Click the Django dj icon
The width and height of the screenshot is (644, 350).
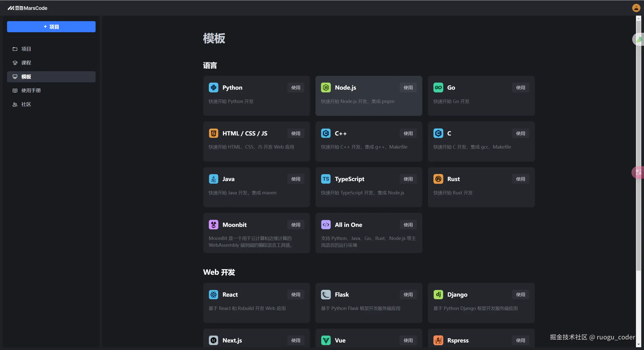[438, 295]
